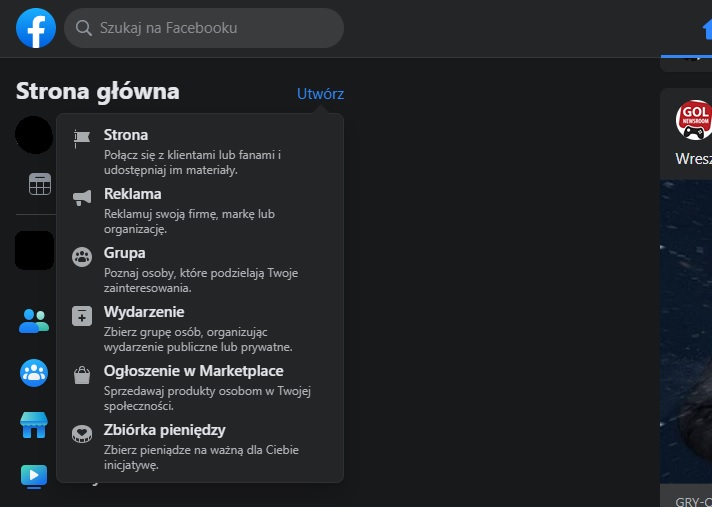
Task: Click the Szukaj na Facebooku search field
Action: pos(204,28)
